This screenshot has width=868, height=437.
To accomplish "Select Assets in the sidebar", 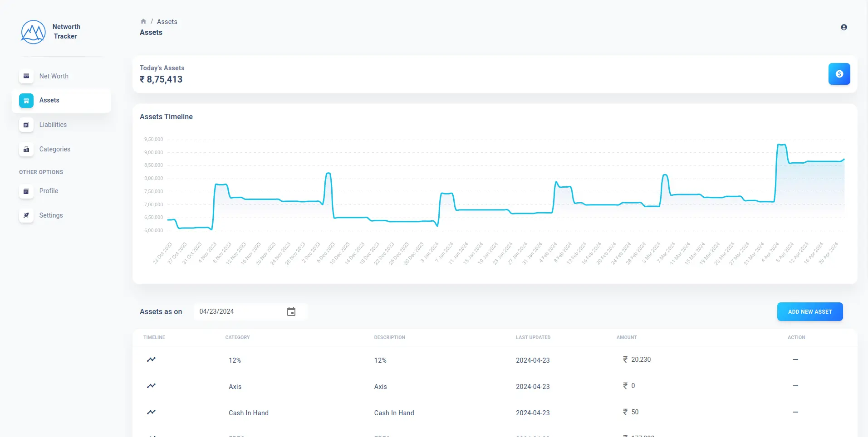I will point(61,101).
